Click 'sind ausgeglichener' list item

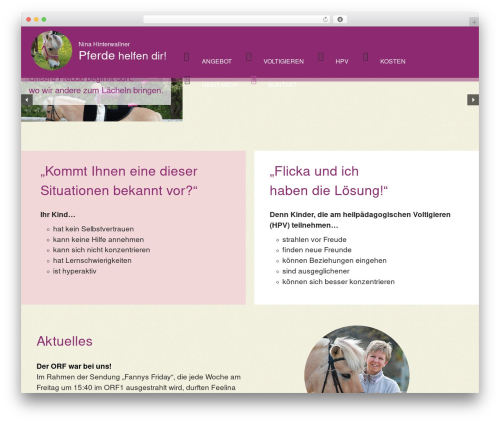pyautogui.click(x=316, y=271)
